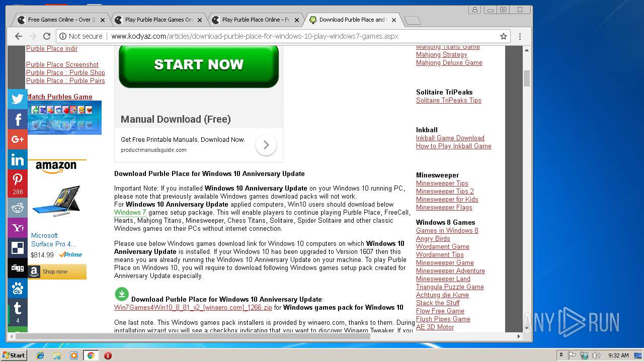Click the taskbar clock showing 9:32 AM

coord(618,355)
